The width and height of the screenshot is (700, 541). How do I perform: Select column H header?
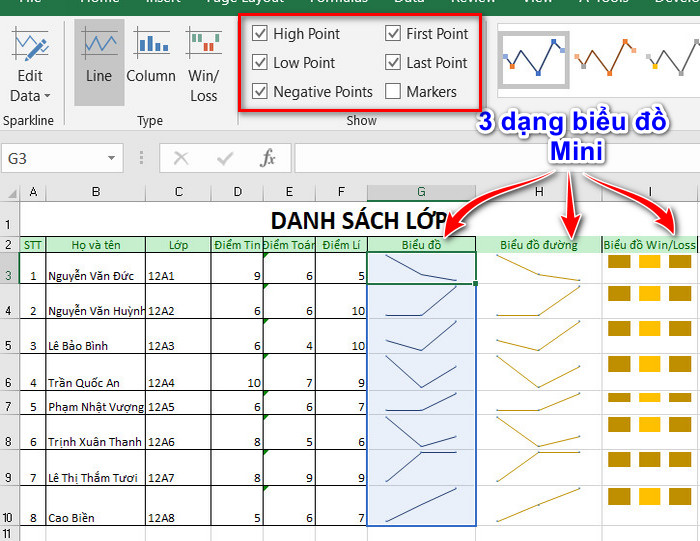(x=539, y=192)
